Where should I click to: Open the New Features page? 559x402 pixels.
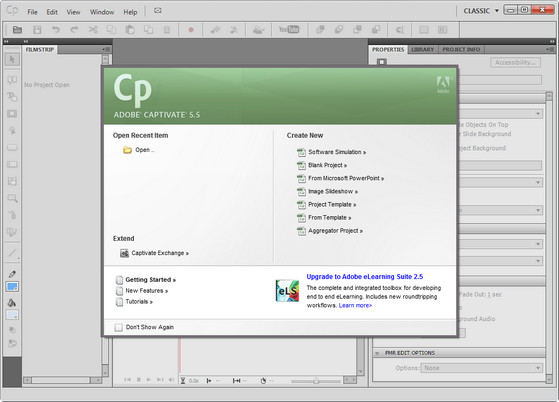point(147,291)
